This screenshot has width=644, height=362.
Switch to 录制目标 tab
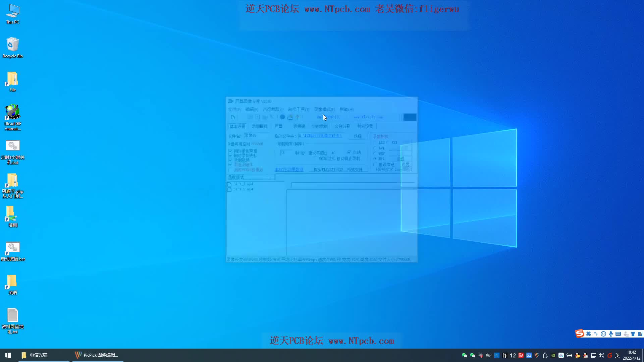click(x=260, y=126)
